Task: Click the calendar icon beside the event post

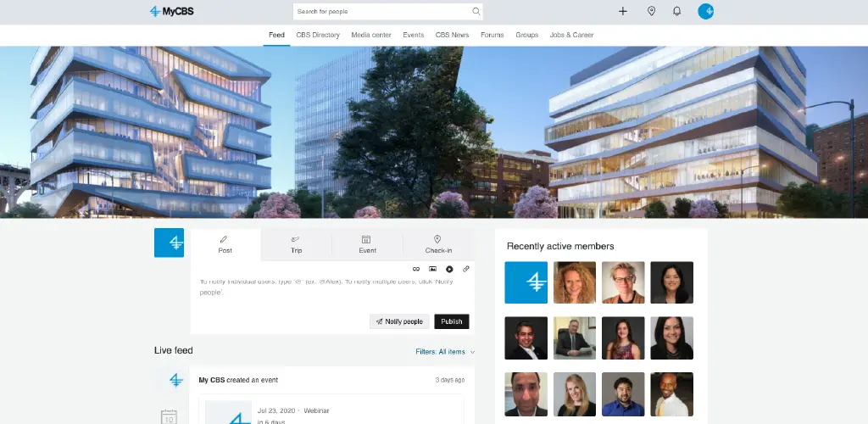Action: point(169,417)
